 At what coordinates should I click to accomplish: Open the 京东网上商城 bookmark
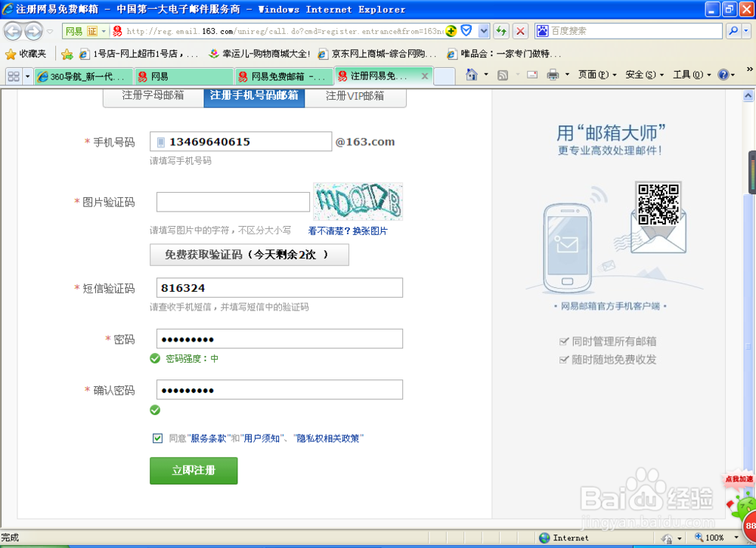click(377, 54)
